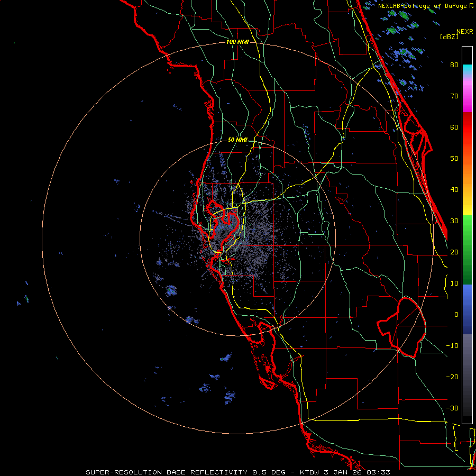Click the "0" value on the dBZ scale
This screenshot has height=476, width=476.
456,315
